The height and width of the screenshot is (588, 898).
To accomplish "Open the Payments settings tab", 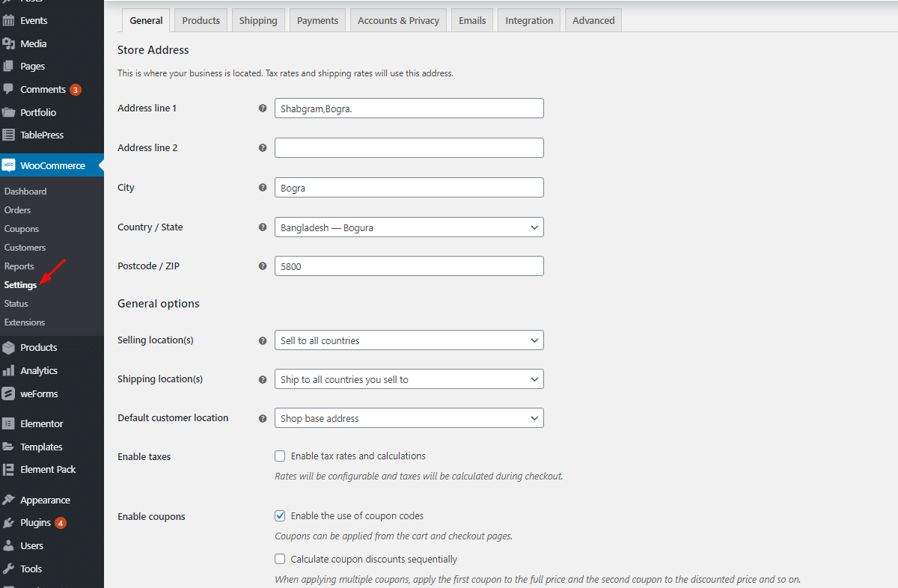I will (x=317, y=21).
